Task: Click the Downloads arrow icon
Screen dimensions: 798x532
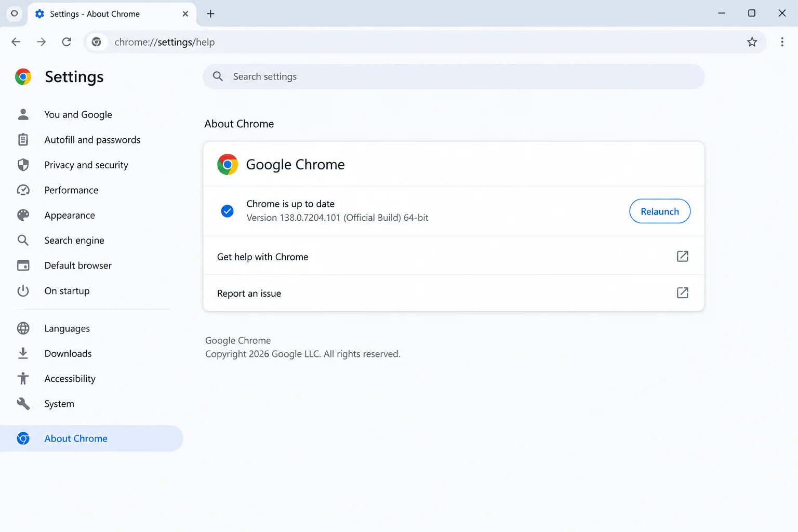Action: point(23,353)
